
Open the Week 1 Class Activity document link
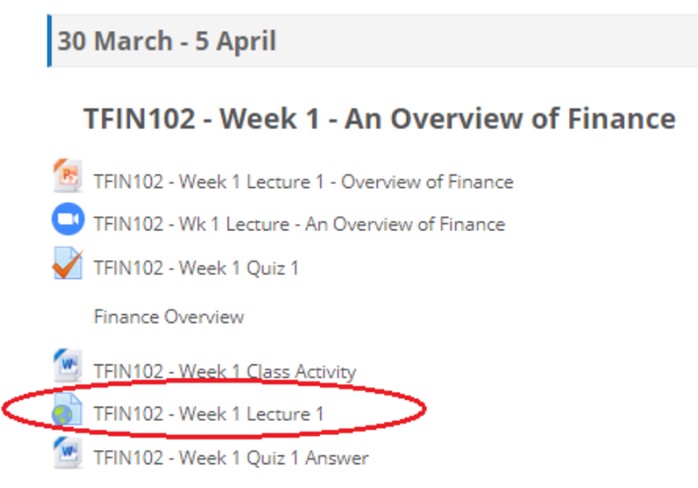pyautogui.click(x=224, y=372)
